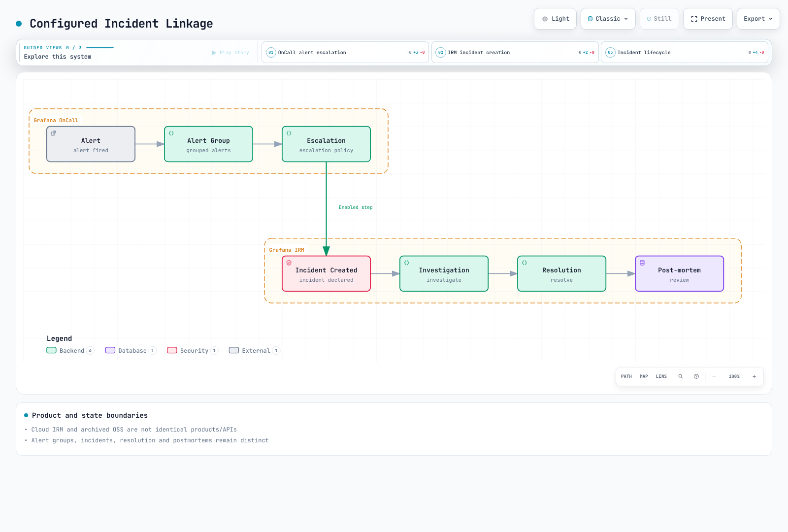Click the Grafana OnCall group label
Image resolution: width=788 pixels, height=532 pixels.
[56, 120]
